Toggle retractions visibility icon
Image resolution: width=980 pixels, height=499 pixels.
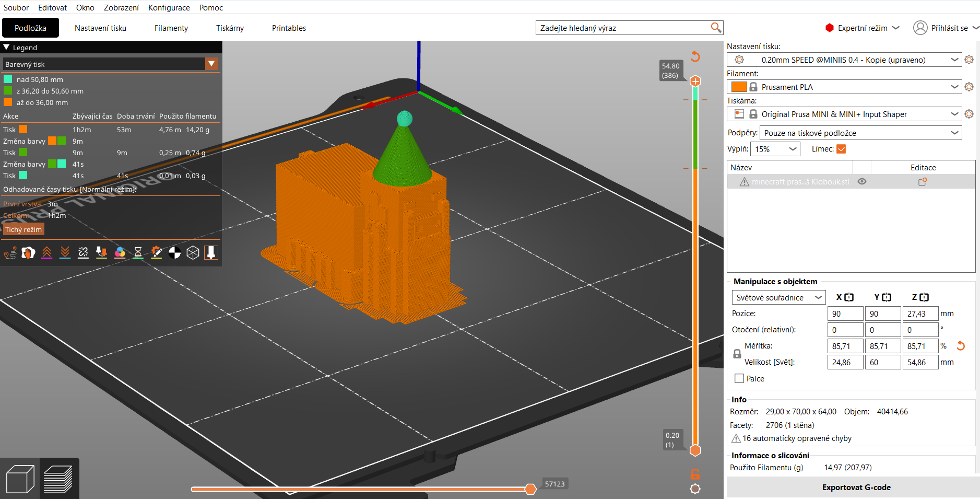point(46,253)
